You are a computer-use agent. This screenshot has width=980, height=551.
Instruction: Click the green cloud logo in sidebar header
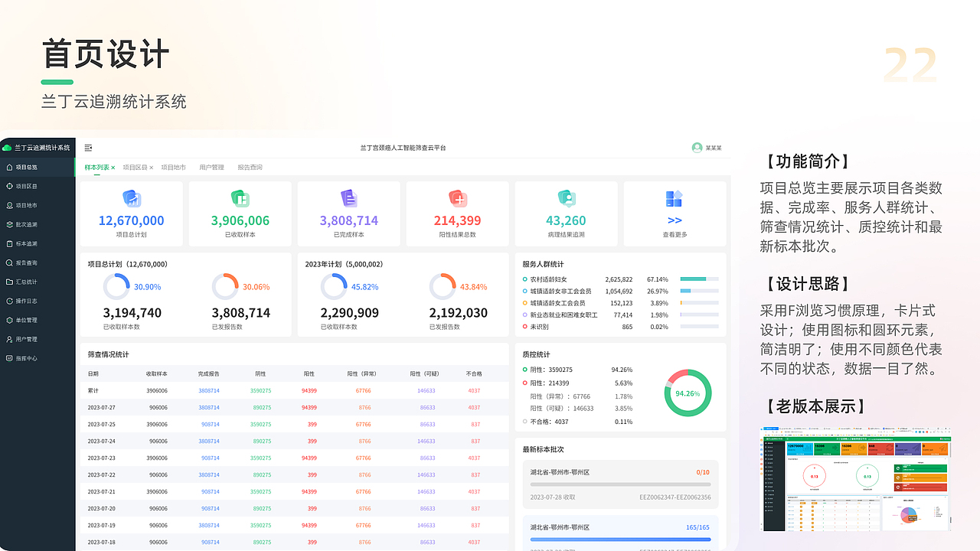(7, 148)
